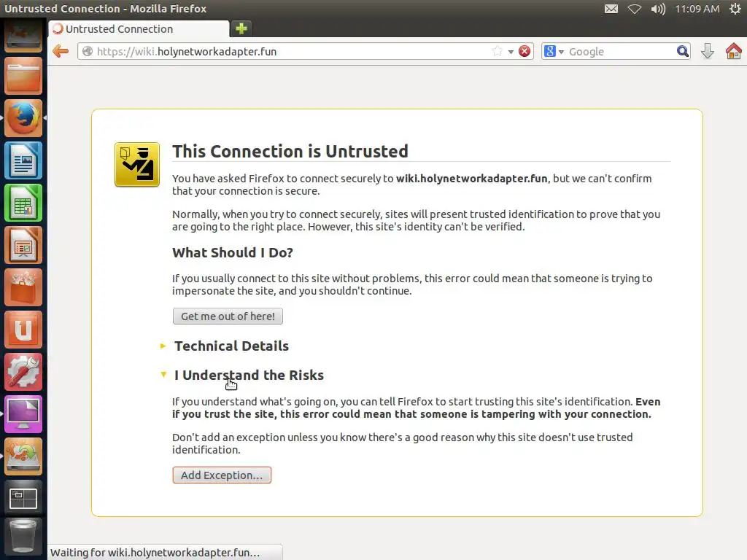Open a new tab with the plus button
This screenshot has height=560, width=747.
point(241,28)
